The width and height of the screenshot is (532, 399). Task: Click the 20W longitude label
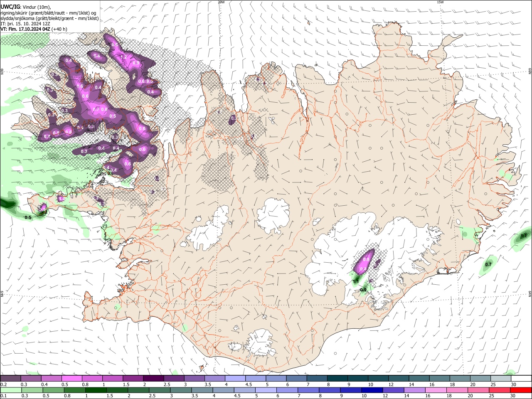coord(221,2)
